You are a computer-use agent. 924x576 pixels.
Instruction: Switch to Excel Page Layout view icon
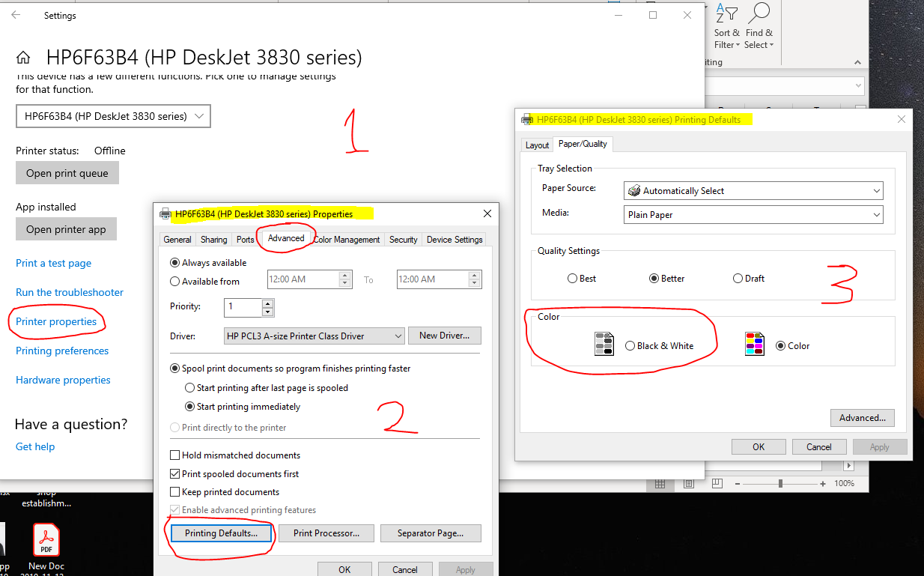pyautogui.click(x=688, y=484)
